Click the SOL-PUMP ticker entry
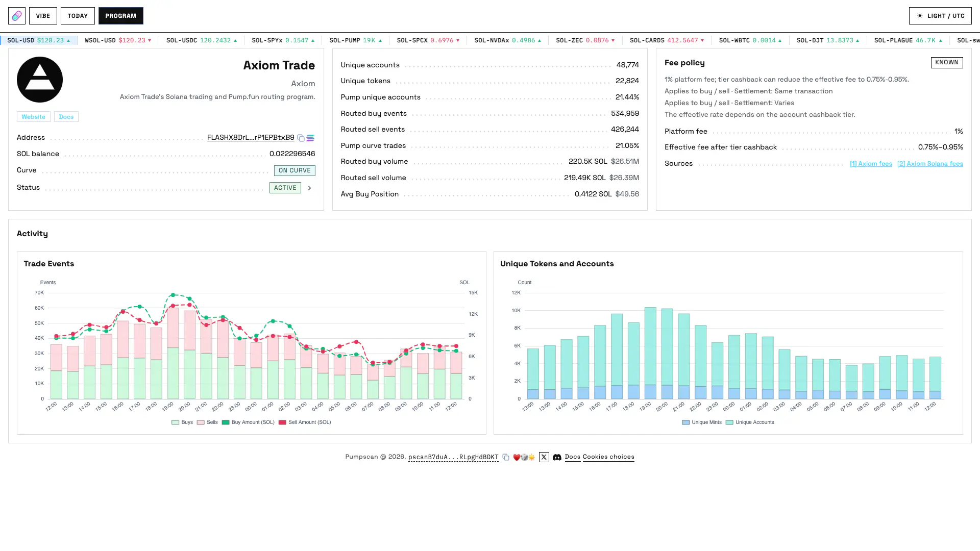The width and height of the screenshot is (980, 551). (x=356, y=40)
